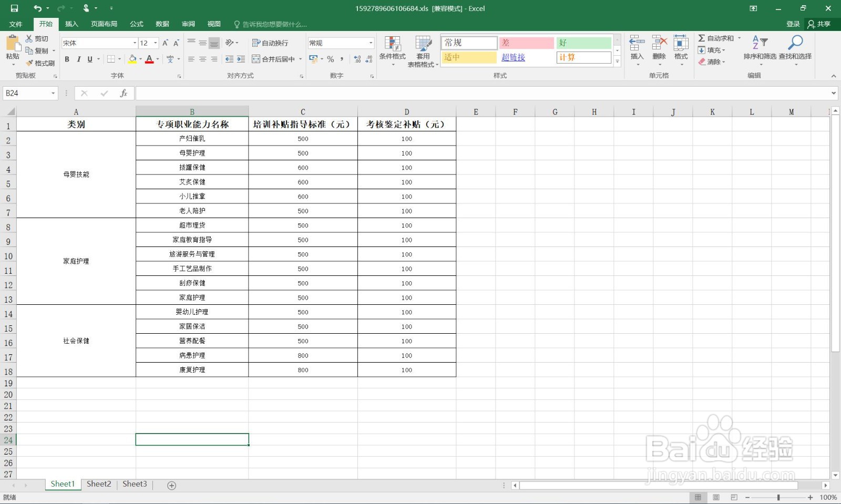
Task: Open fill color dropdown arrow
Action: click(x=140, y=59)
